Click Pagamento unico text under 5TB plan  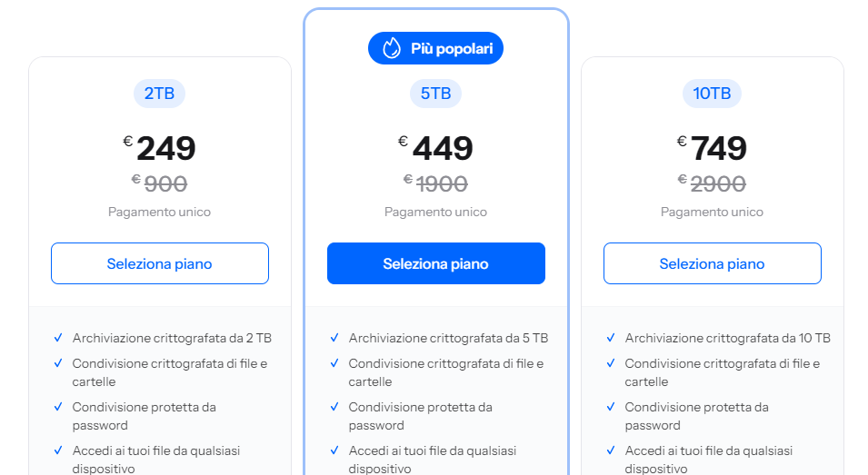435,212
